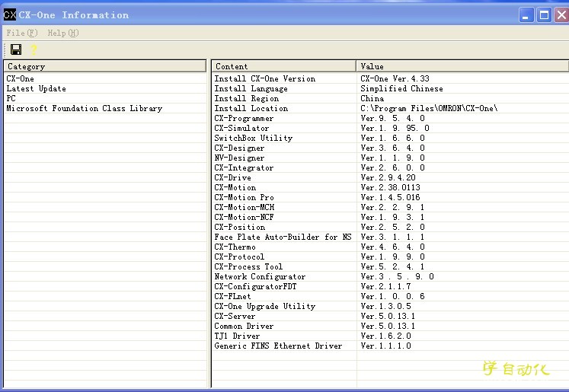Click the Ver.1.6.2.0 value
This screenshot has width=569, height=392.
385,336
